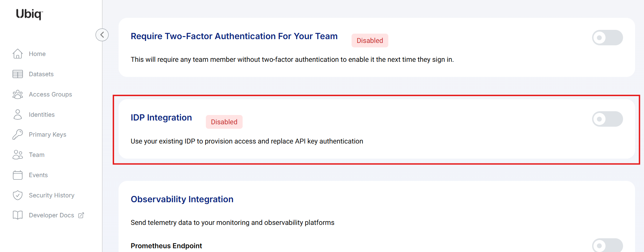Select the Access Groups people icon

point(18,94)
